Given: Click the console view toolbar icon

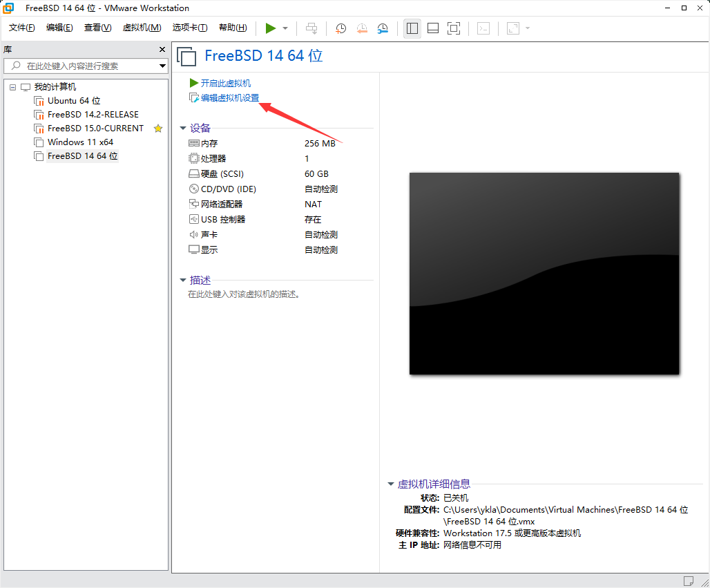Looking at the screenshot, I should tap(483, 28).
